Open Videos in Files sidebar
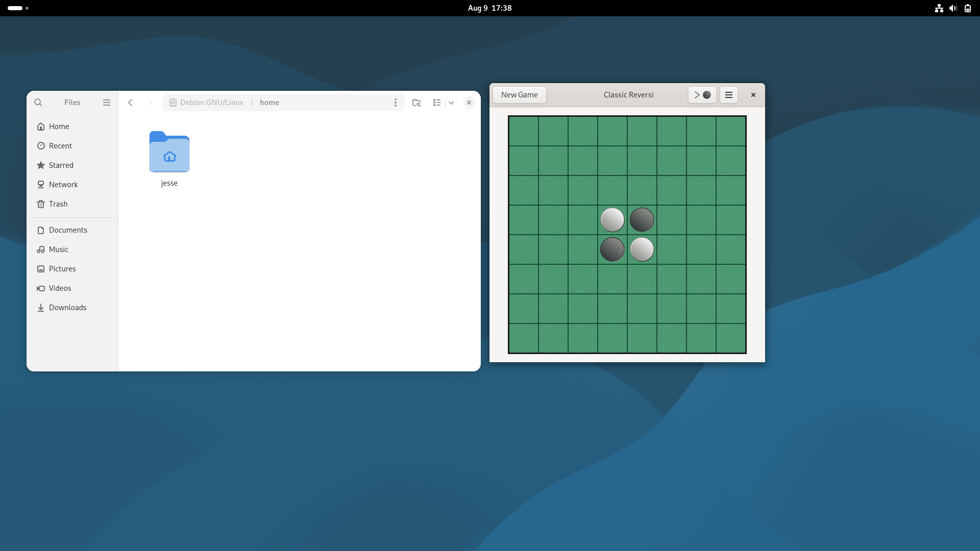 pos(72,288)
